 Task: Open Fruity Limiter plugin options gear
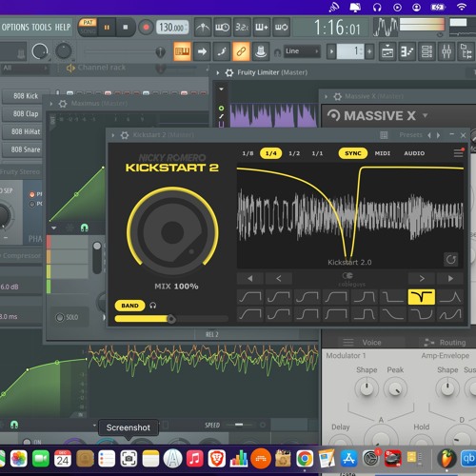click(x=229, y=72)
